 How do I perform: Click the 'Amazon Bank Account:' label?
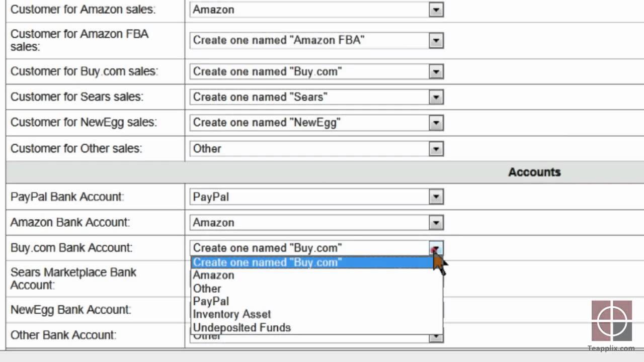coord(70,223)
